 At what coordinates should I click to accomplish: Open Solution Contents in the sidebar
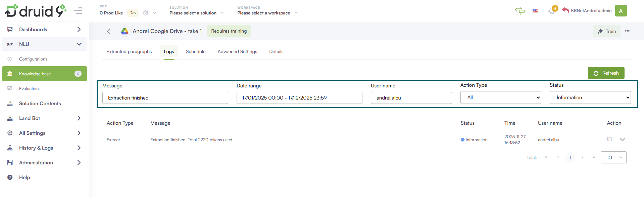click(40, 104)
